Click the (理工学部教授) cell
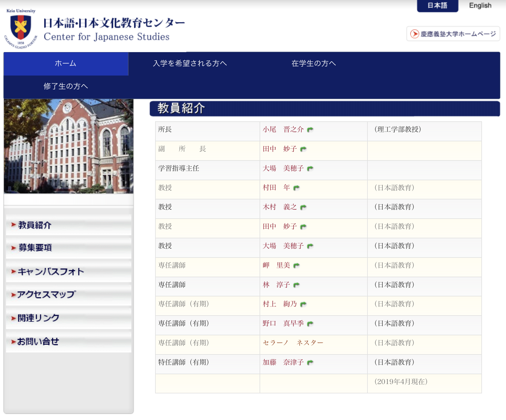506x420 pixels. coord(424,131)
